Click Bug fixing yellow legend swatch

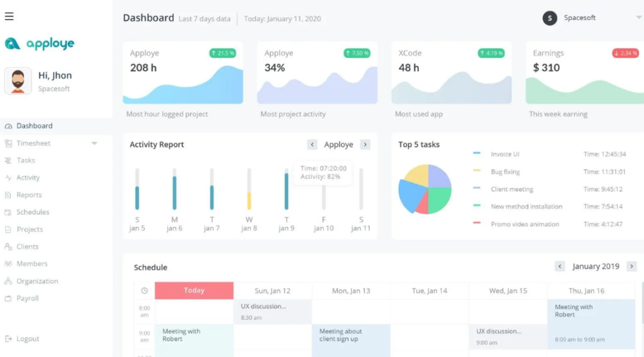click(x=477, y=170)
